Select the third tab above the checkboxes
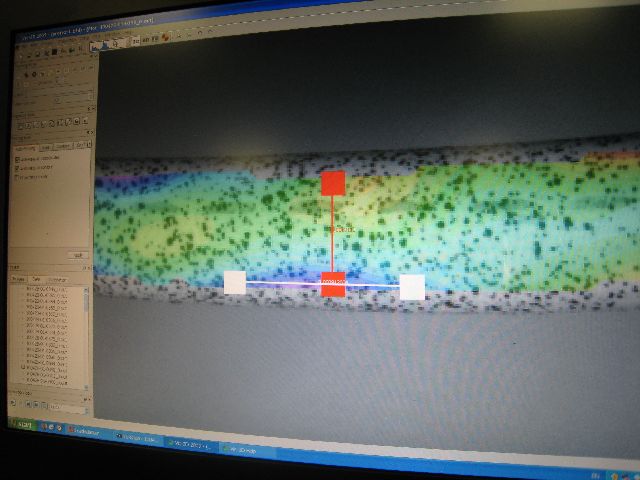The width and height of the screenshot is (640, 480). [x=63, y=146]
